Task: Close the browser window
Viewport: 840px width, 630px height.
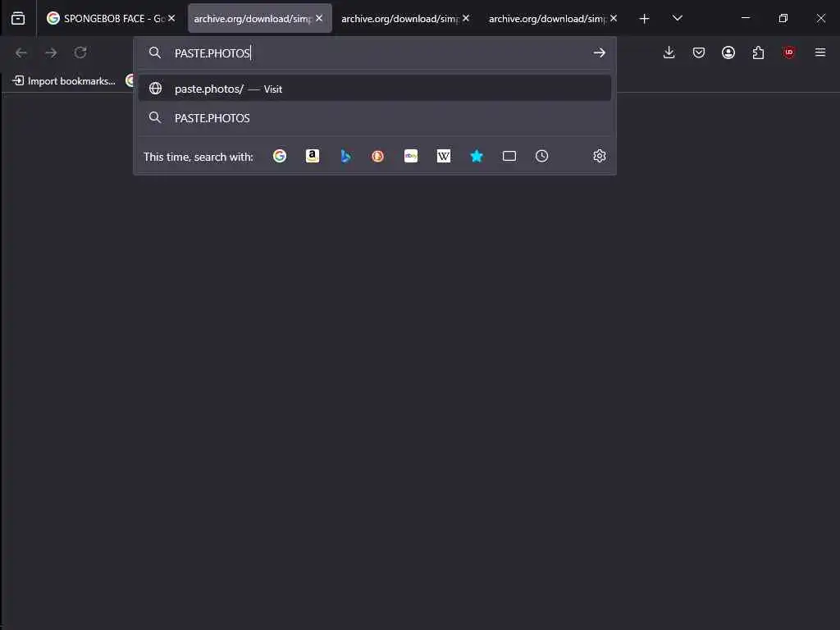Action: click(x=820, y=18)
